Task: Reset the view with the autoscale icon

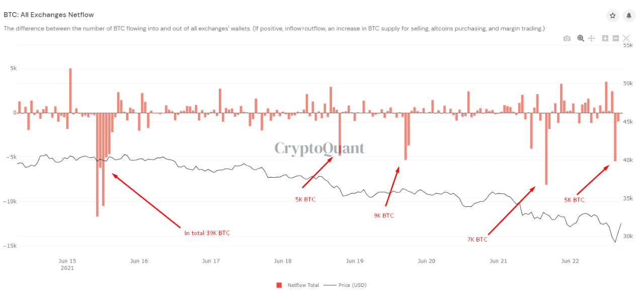Action: [x=626, y=38]
